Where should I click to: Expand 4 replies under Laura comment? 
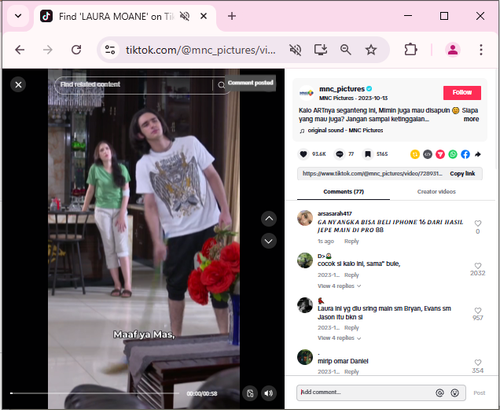(x=339, y=338)
